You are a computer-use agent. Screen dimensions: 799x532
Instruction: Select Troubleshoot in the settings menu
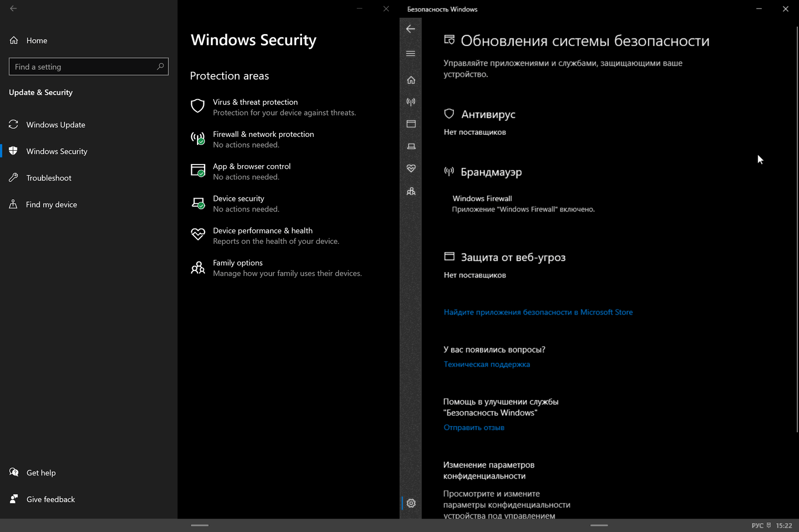pyautogui.click(x=48, y=178)
